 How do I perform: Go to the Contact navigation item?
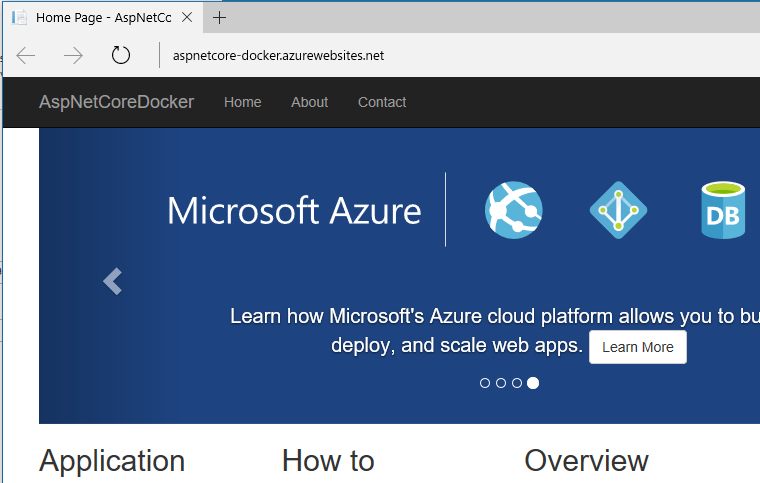click(382, 102)
